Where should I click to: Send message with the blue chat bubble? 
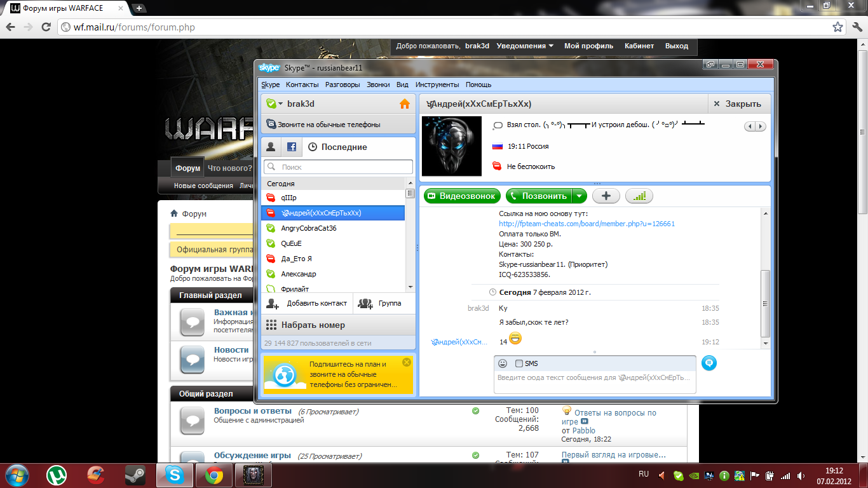(709, 363)
